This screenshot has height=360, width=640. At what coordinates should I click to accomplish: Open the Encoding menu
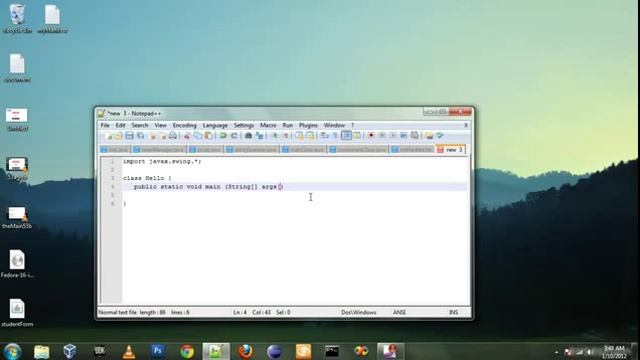(184, 125)
